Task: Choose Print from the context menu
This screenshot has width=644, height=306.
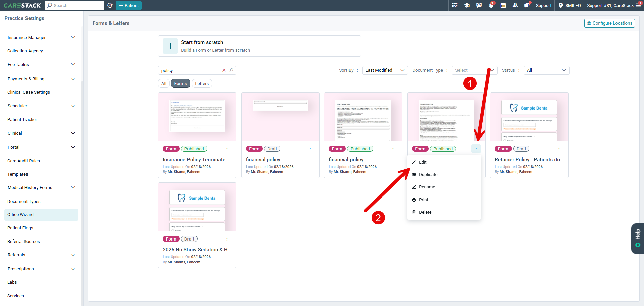Action: tap(444, 200)
